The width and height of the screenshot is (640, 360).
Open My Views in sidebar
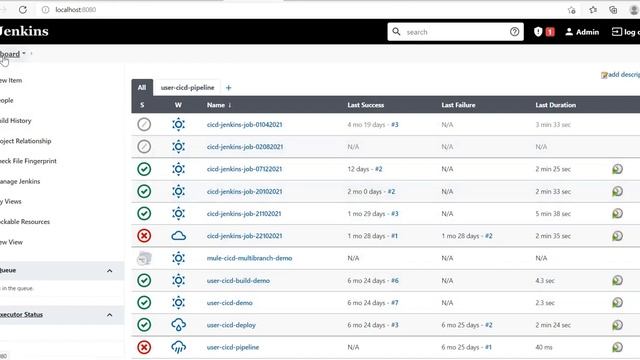tap(11, 201)
